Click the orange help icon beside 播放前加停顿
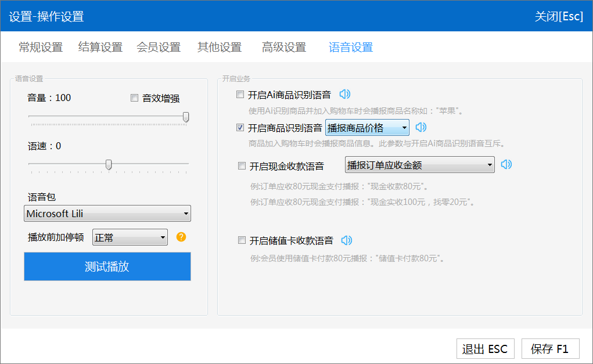This screenshot has width=593, height=364. point(181,237)
